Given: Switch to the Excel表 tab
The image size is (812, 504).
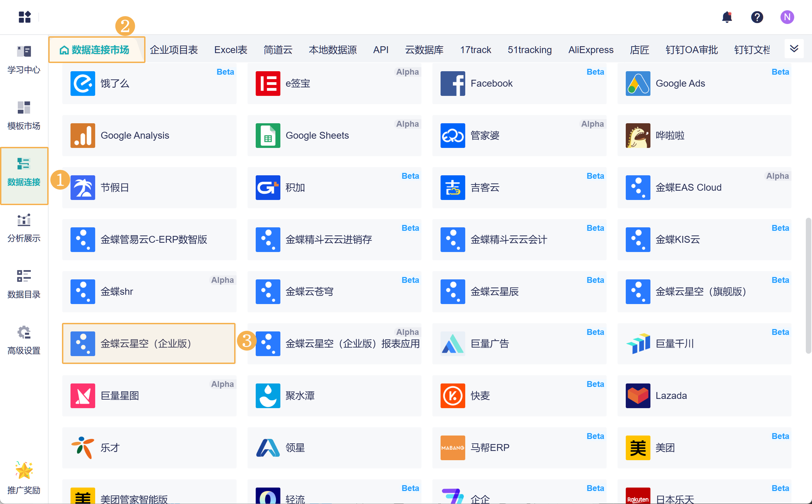Looking at the screenshot, I should click(230, 50).
